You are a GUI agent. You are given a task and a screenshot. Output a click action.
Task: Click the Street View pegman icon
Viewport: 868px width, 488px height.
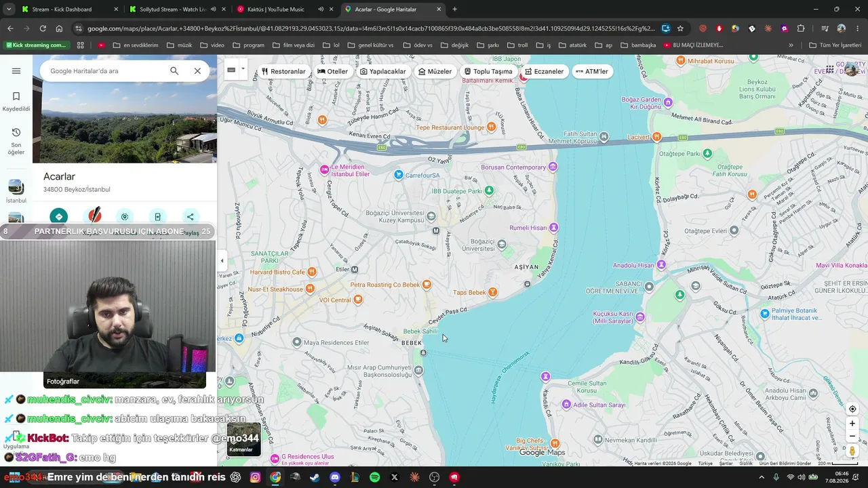(852, 451)
